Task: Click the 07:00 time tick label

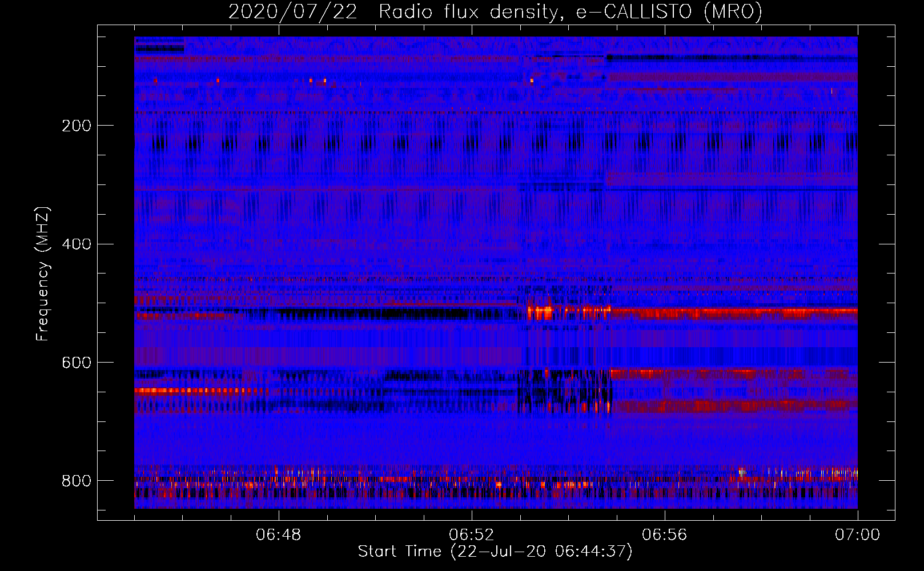Action: click(x=858, y=535)
